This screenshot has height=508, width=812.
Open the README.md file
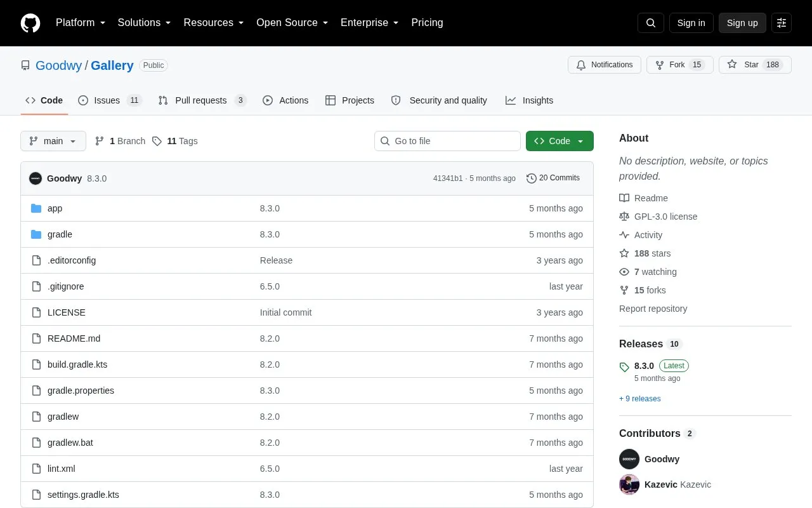pyautogui.click(x=74, y=338)
